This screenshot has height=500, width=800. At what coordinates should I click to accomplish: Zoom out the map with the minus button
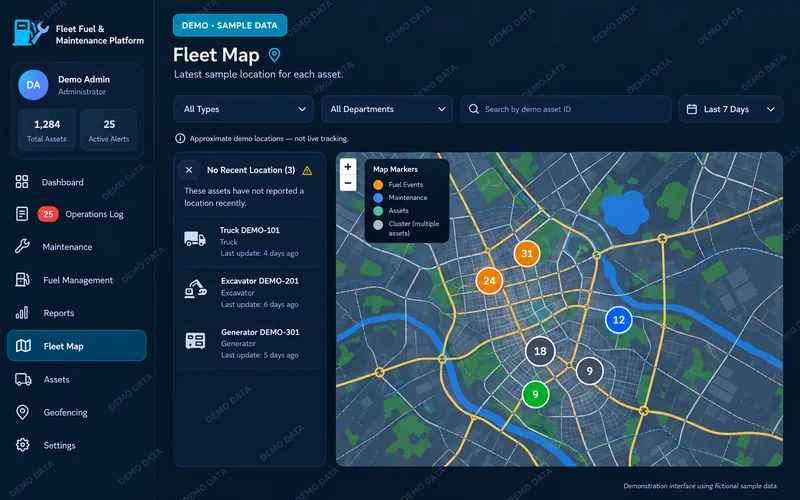[348, 183]
